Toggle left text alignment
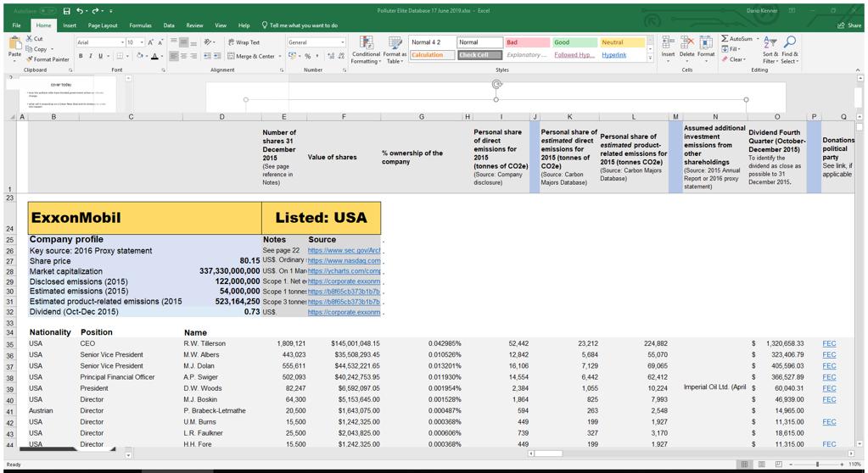 (174, 56)
